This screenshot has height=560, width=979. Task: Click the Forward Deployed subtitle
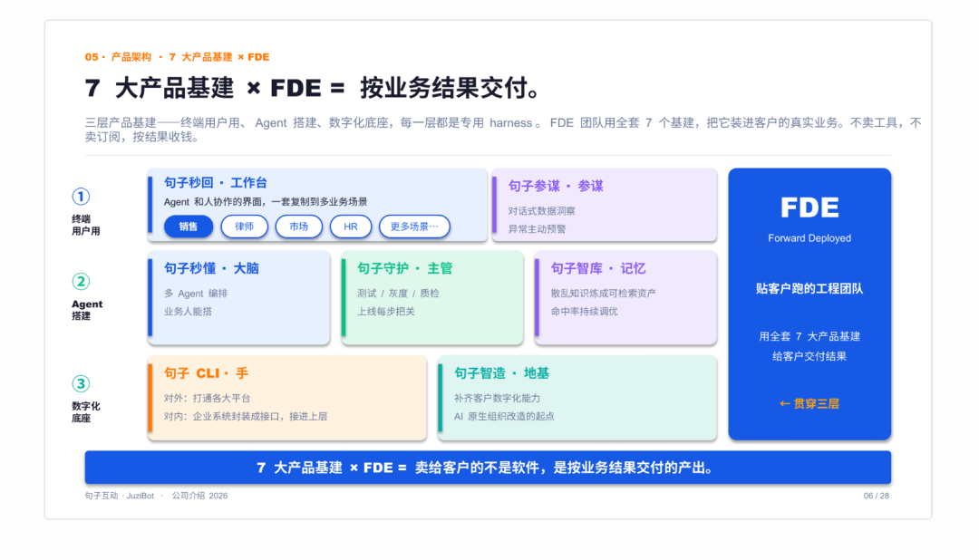click(809, 237)
